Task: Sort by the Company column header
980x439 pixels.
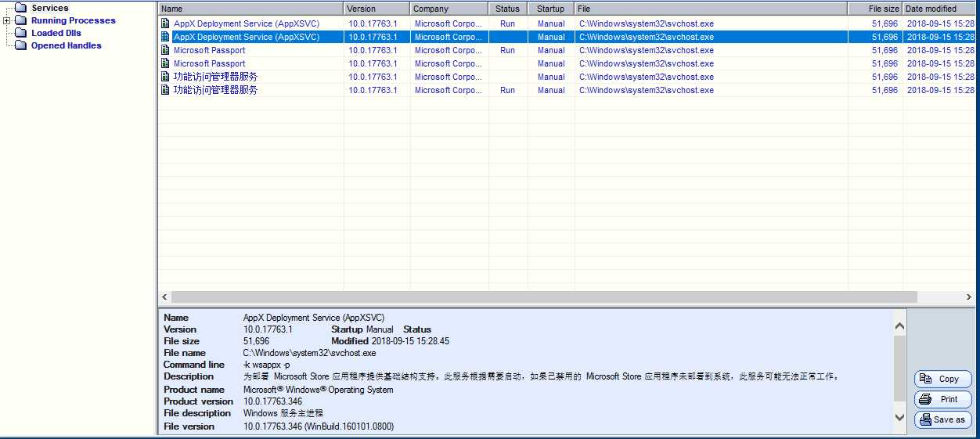Action: (450, 9)
